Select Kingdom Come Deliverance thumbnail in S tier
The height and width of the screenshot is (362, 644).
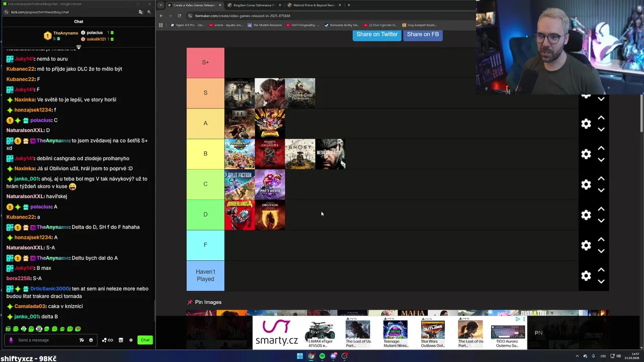click(300, 93)
